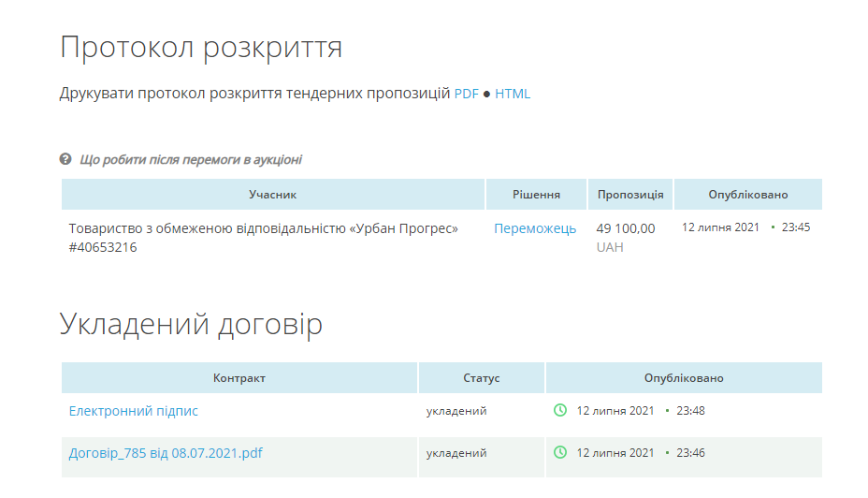Click the 23:46 timestamp of the Договір_785 row
The height and width of the screenshot is (498, 868).
[690, 453]
